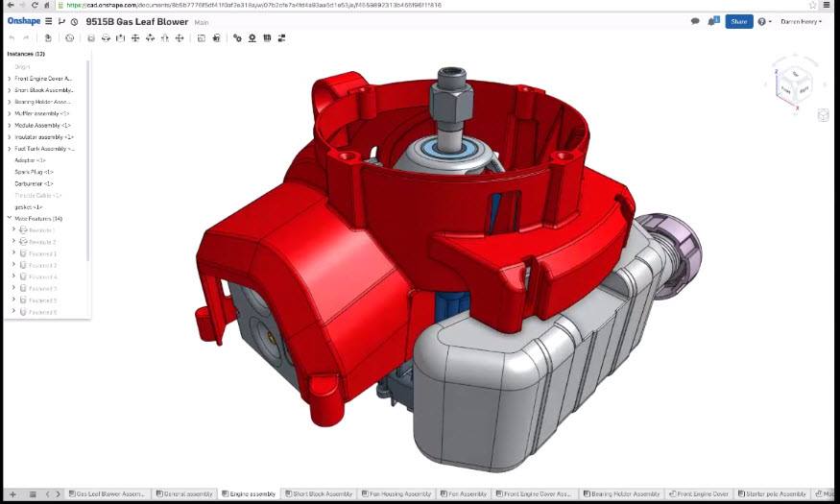This screenshot has height=504, width=840.
Task: Select Spark Plug <1> in the instance list
Action: pyautogui.click(x=34, y=172)
